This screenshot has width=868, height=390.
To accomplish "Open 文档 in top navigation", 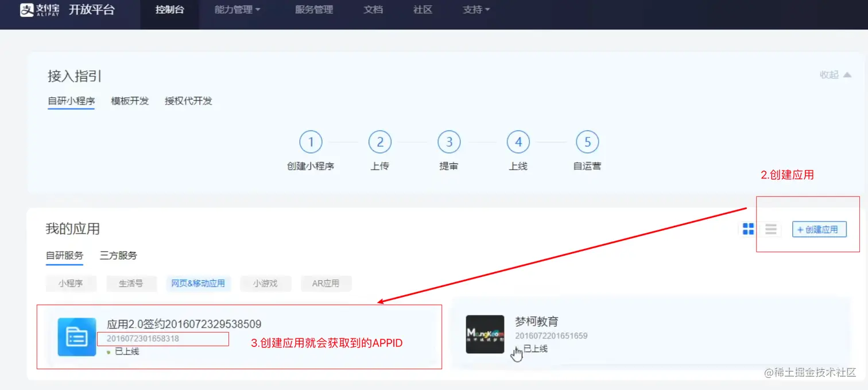I will (x=373, y=10).
